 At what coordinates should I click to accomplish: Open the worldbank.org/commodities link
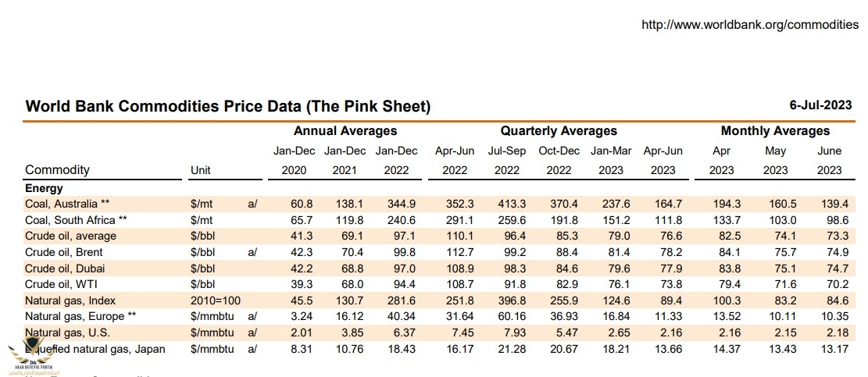[749, 25]
